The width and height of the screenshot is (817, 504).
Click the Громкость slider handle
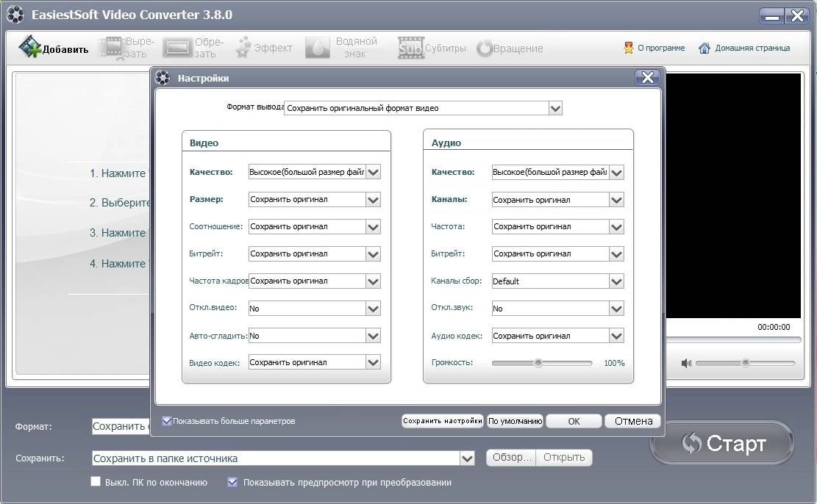coord(538,363)
